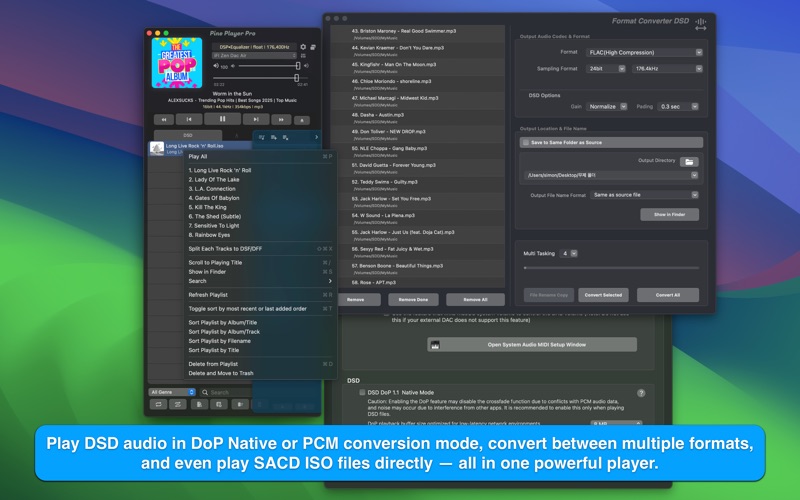This screenshot has height=500, width=800.
Task: Choose Show in Finder menu entry
Action: click(260, 272)
